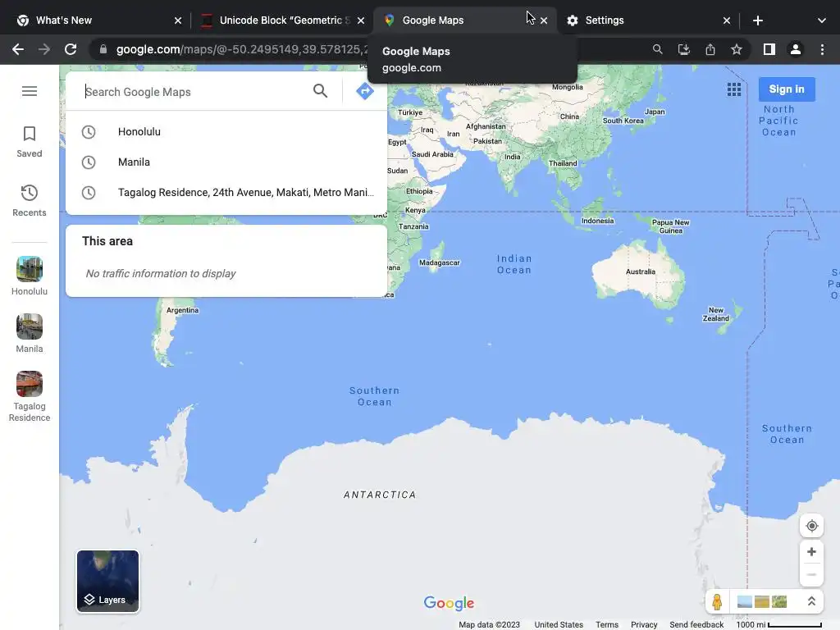Image resolution: width=840 pixels, height=630 pixels.
Task: Open the Privacy link
Action: tap(644, 624)
